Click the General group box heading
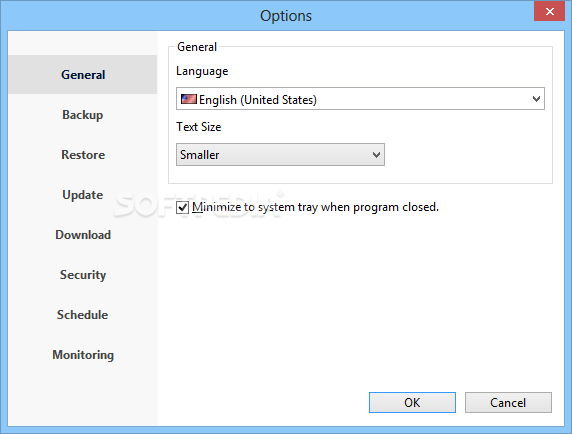This screenshot has width=572, height=434. coord(197,47)
